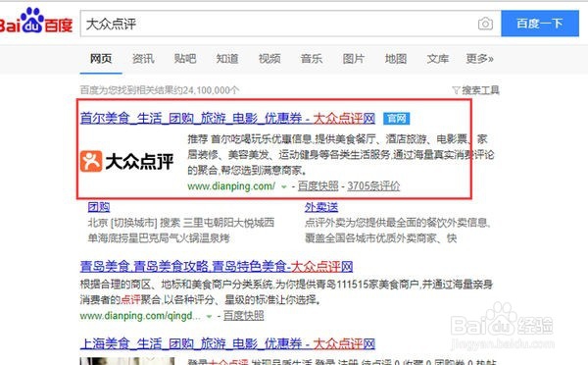Select the 网页 tab

(x=101, y=59)
